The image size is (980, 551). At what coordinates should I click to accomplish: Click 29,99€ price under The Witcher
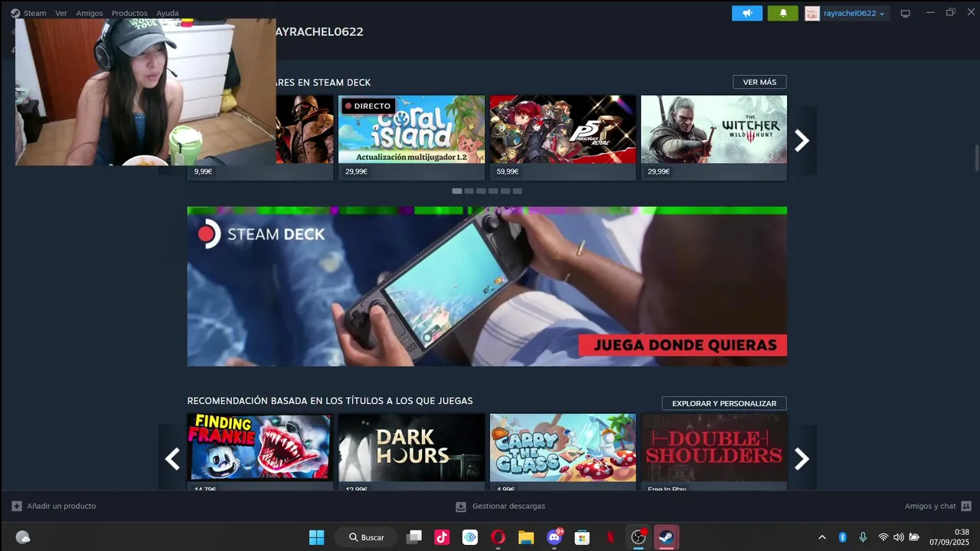[658, 171]
